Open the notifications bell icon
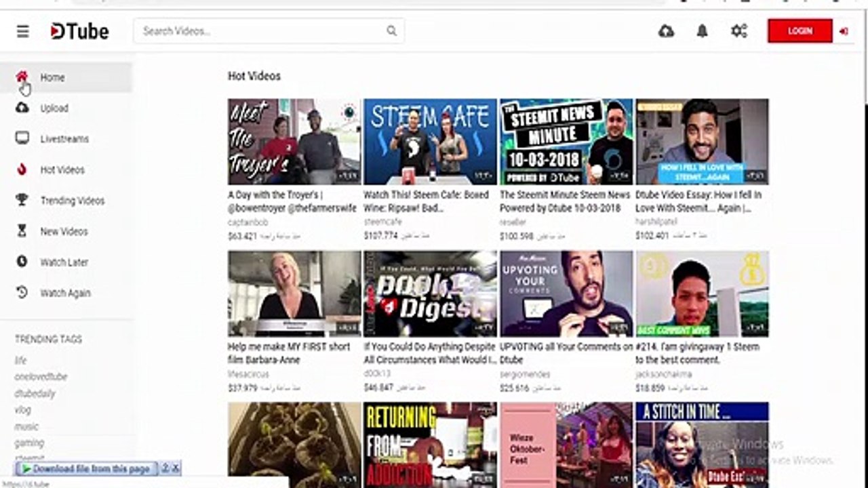 (703, 31)
